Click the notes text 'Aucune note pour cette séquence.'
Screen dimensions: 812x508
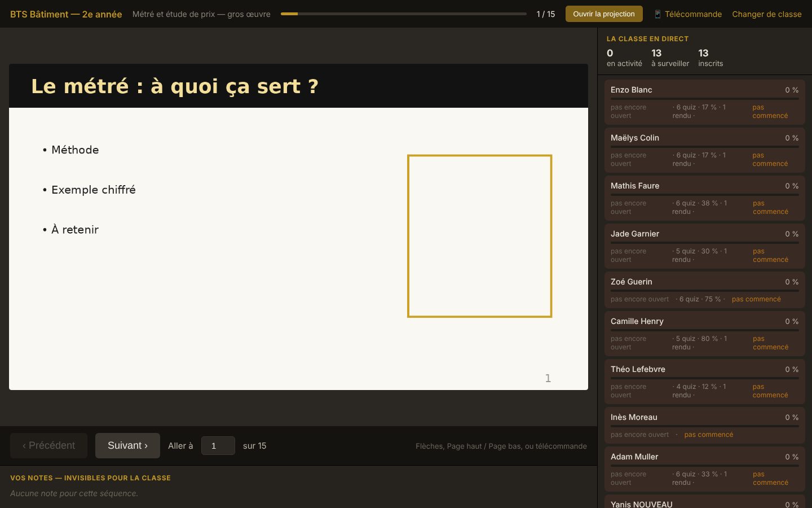tap(74, 493)
